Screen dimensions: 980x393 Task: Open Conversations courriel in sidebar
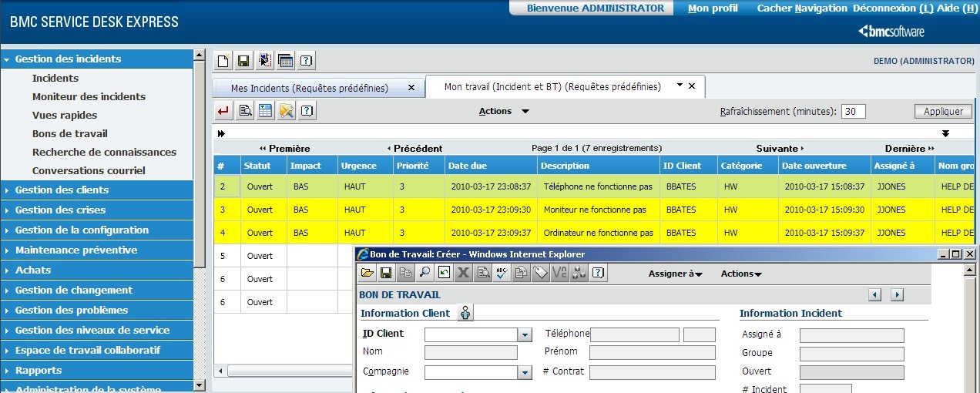coord(89,170)
